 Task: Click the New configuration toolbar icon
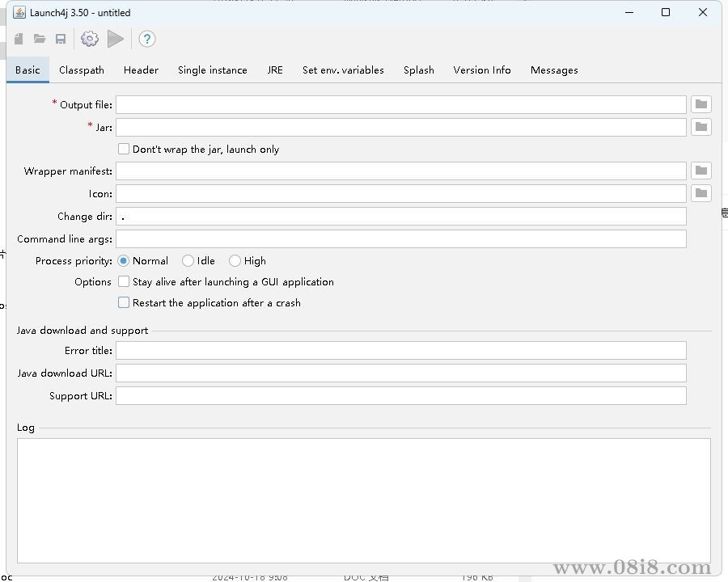(x=19, y=39)
